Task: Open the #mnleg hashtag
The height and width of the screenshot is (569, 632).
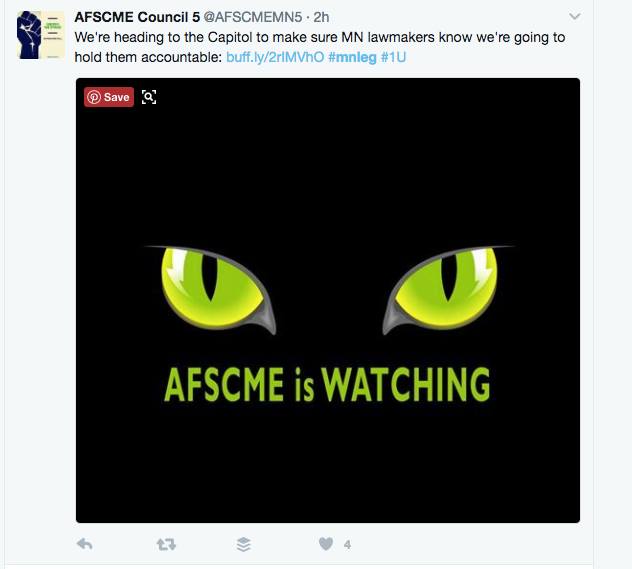Action: point(352,57)
